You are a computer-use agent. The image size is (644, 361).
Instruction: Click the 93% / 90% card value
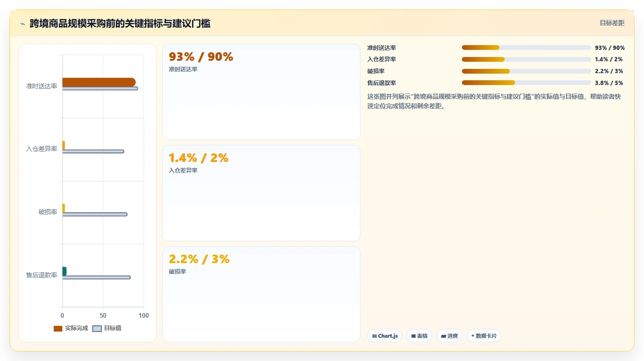201,57
